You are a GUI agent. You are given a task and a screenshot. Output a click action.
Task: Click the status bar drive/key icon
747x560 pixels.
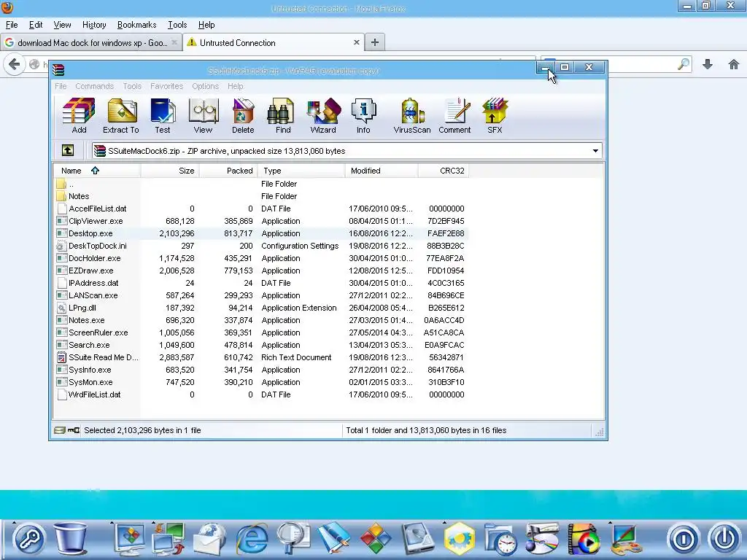(x=66, y=430)
